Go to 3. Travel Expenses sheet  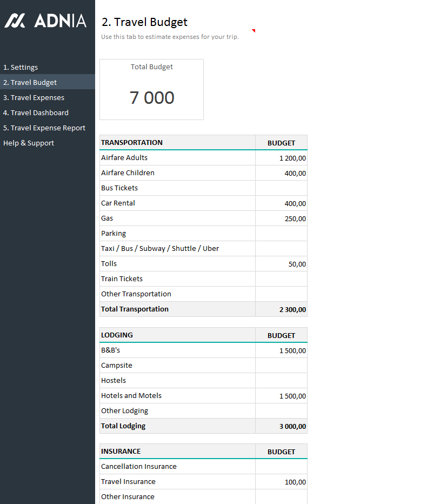(x=34, y=98)
